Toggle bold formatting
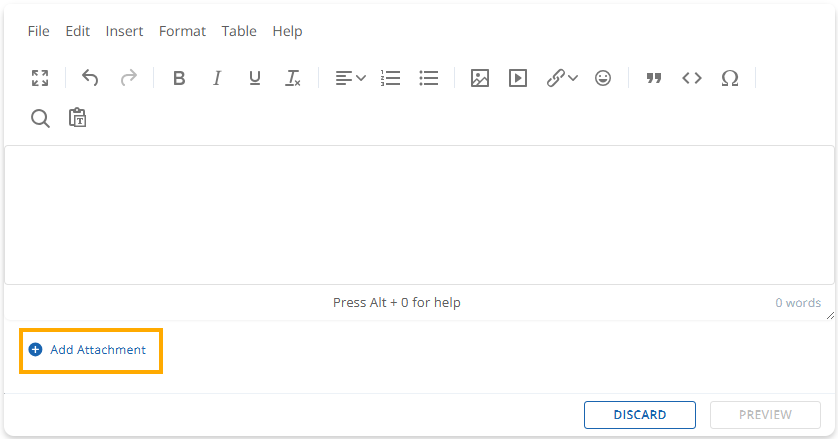This screenshot has height=439, width=838. pyautogui.click(x=179, y=78)
